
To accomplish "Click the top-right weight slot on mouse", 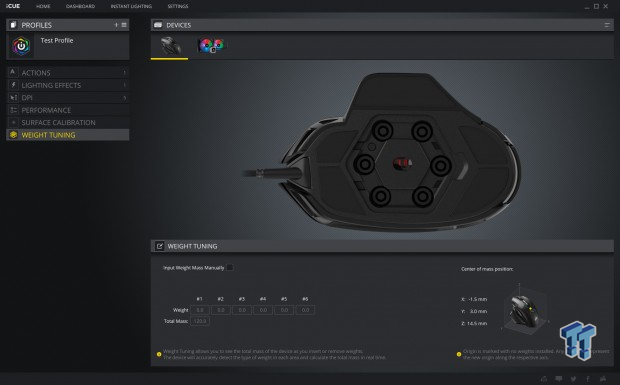I will [422, 130].
